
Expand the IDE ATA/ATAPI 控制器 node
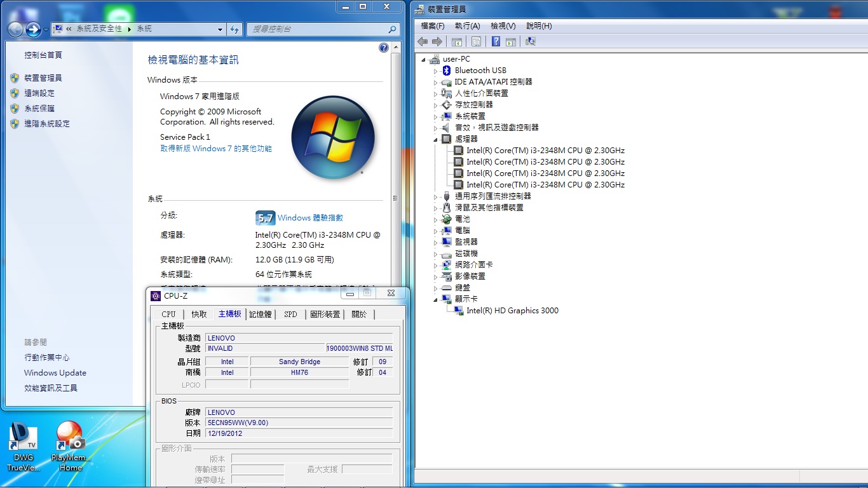pyautogui.click(x=436, y=83)
